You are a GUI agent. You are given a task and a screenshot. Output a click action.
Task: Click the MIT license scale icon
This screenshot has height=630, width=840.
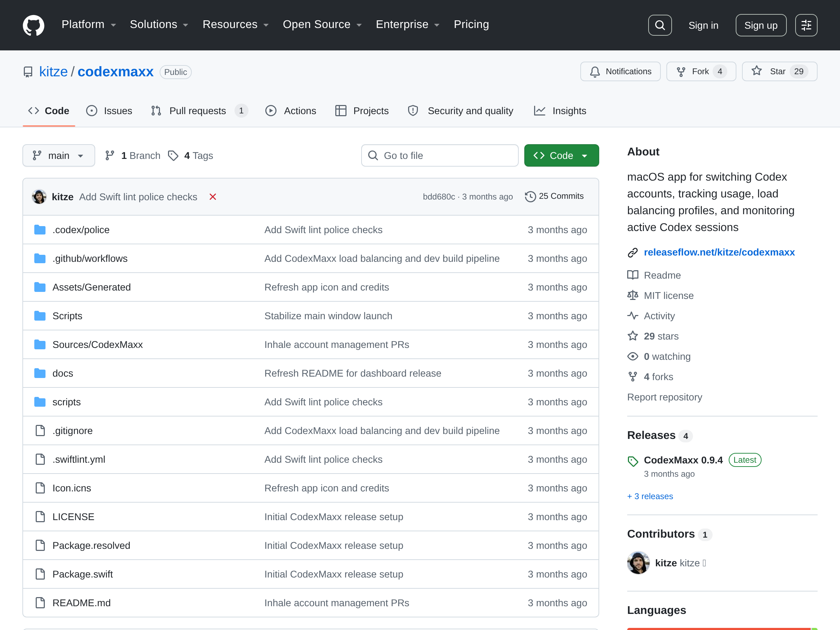point(633,295)
